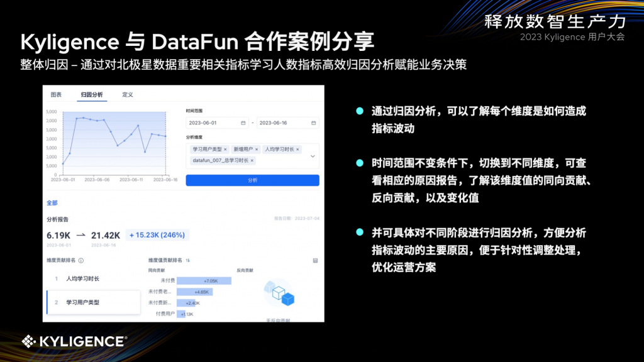Click the blue 分析 analyze button
Viewport: 644px width, 362px height.
coord(252,180)
